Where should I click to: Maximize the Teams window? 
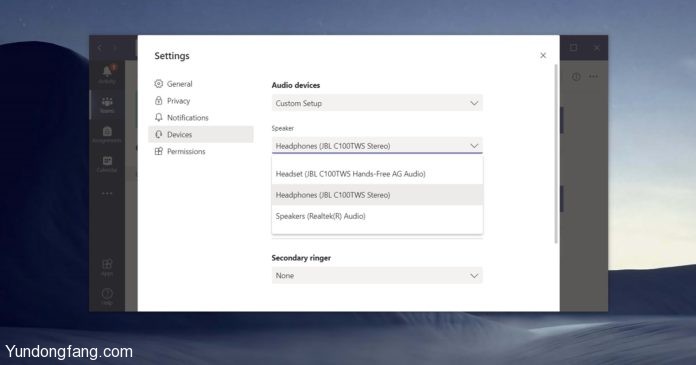[573, 47]
